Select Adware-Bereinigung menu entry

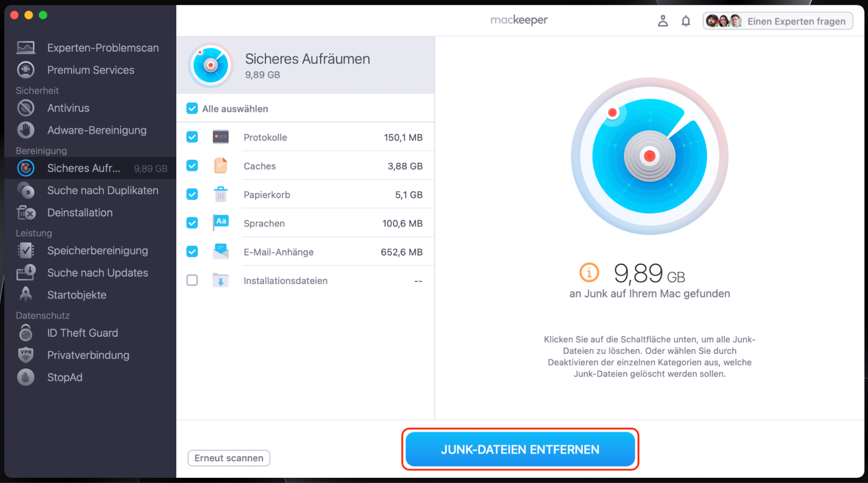(90, 130)
